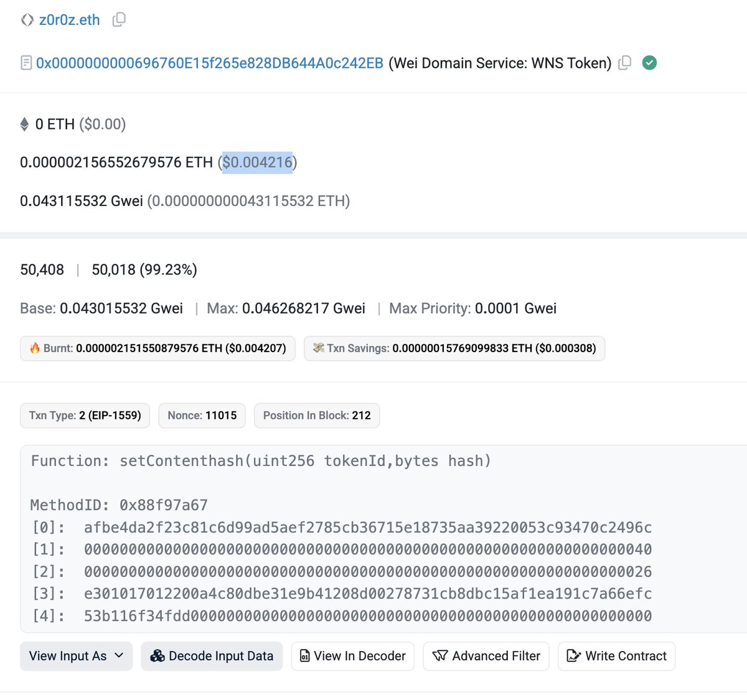Click the funnel icon on Advanced Filter
This screenshot has width=747, height=700.
coord(440,656)
